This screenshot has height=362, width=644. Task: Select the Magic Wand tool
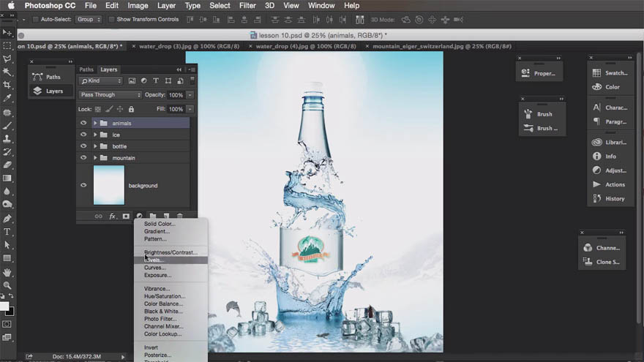[x=7, y=72]
